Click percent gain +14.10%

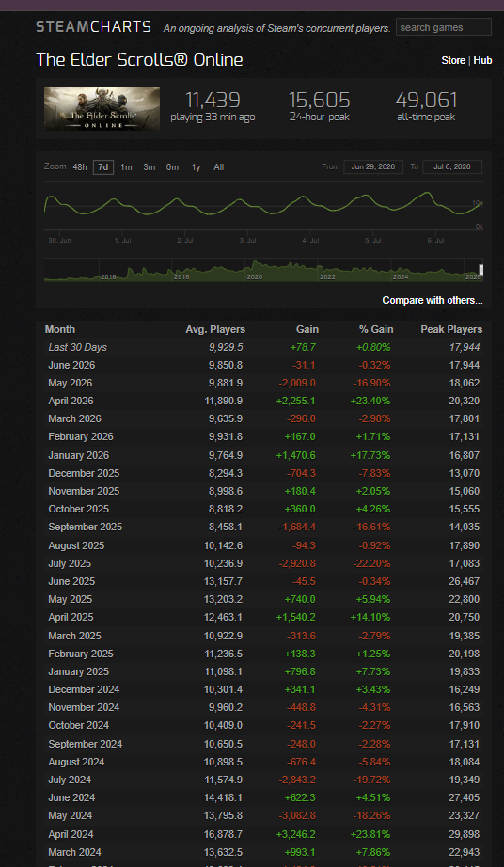(x=370, y=617)
